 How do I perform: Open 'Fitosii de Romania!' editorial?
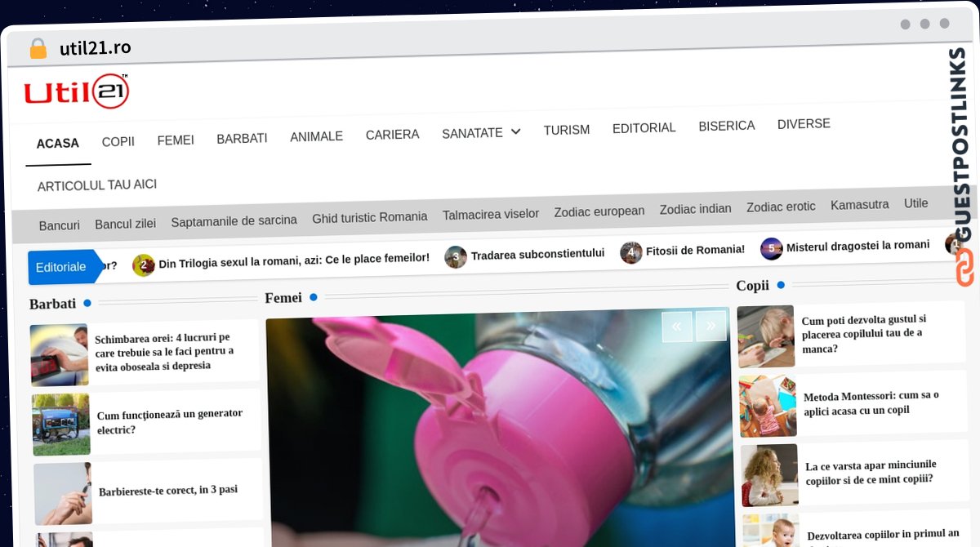(x=696, y=250)
